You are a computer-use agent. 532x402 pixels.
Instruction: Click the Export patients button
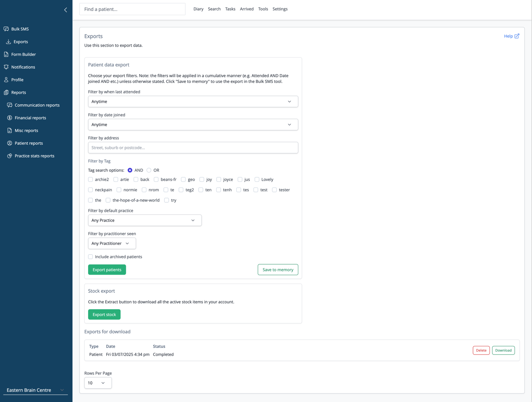[x=107, y=270]
